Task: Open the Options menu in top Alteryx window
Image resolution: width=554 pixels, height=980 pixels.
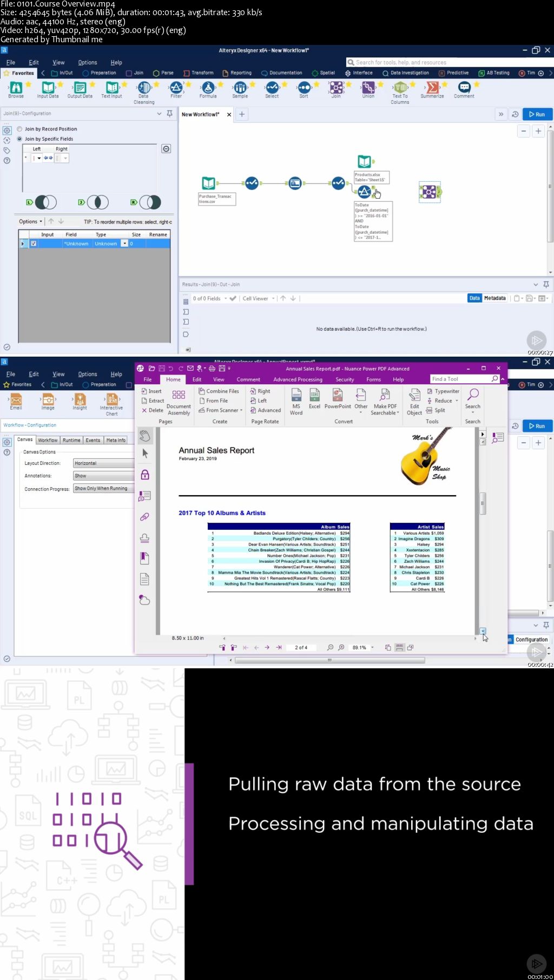Action: 88,62
